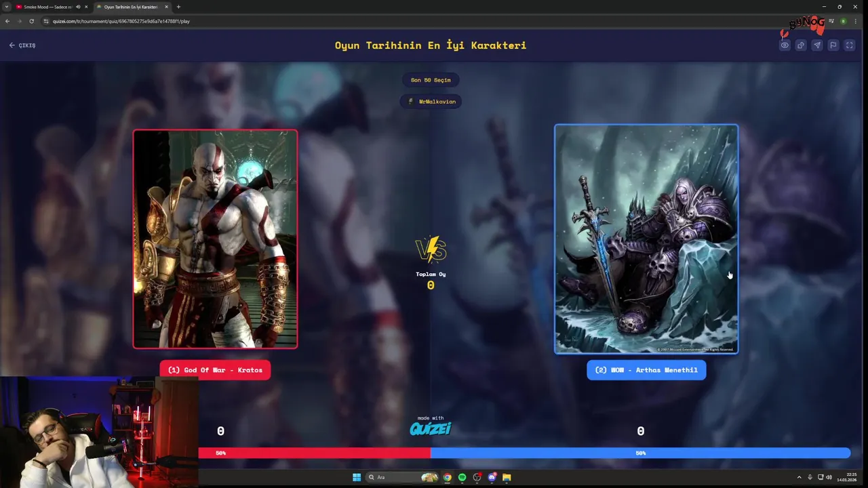
Task: Click the VS lightning emblem
Action: 431,249
